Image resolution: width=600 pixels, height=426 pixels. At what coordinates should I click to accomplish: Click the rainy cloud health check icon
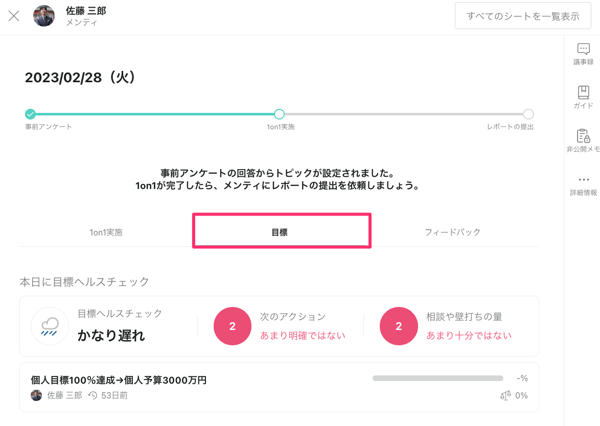pos(49,326)
